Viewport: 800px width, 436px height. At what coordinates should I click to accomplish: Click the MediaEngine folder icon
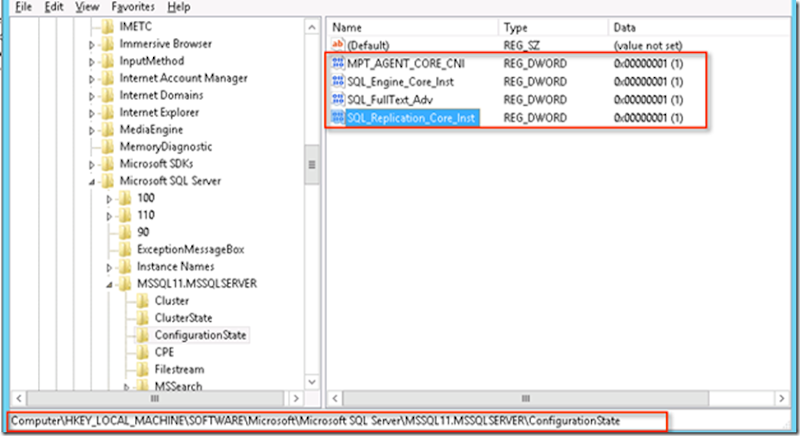(x=107, y=130)
